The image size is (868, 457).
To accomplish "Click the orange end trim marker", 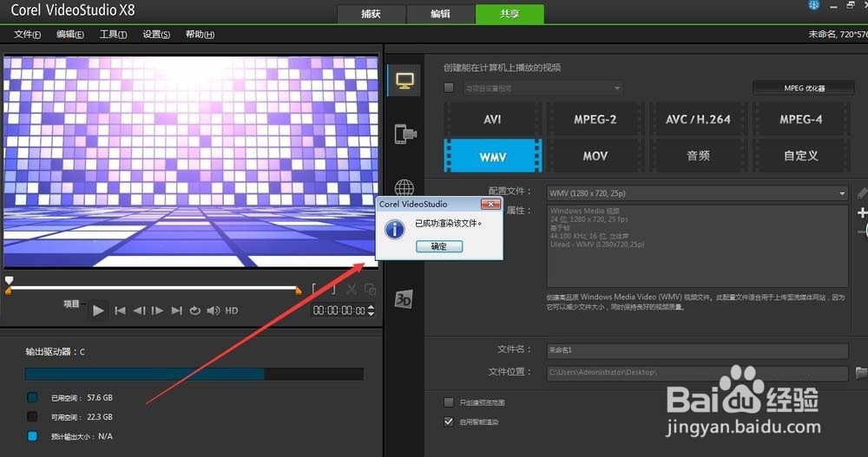I will [299, 290].
